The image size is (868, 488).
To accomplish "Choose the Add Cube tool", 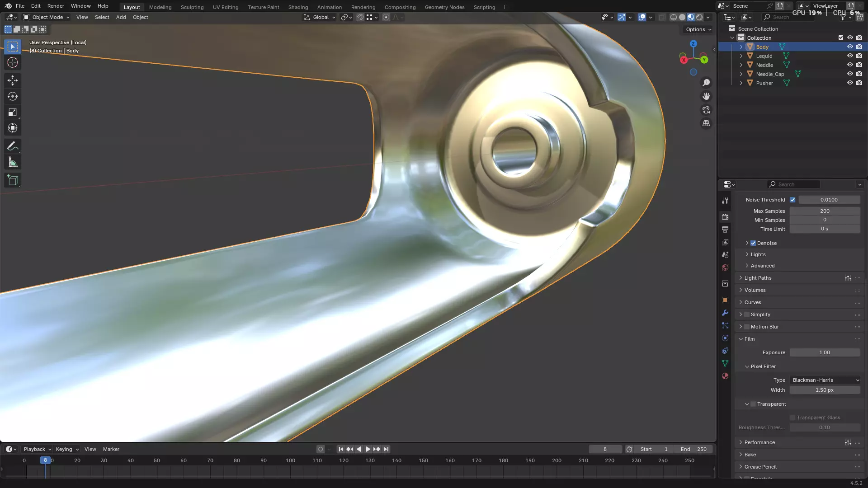I will pos(13,180).
